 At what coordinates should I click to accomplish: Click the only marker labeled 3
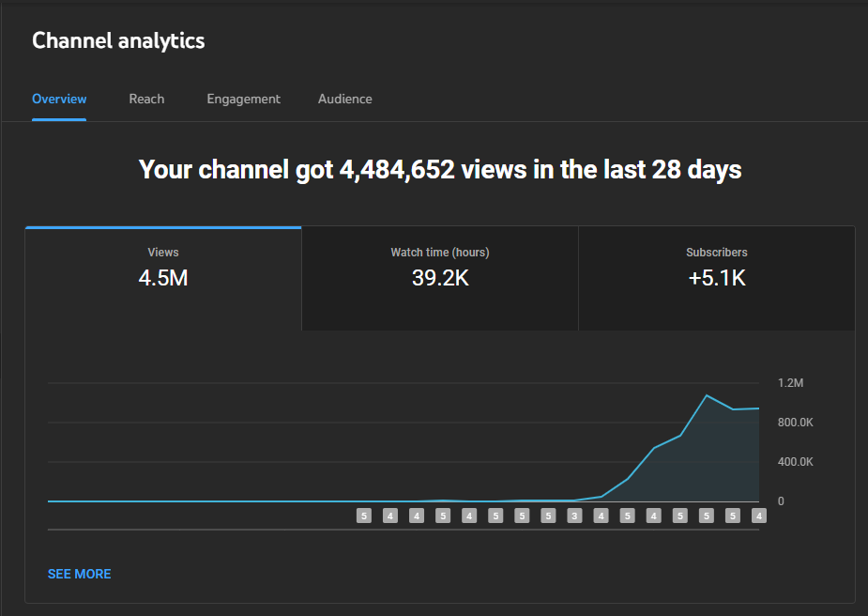click(574, 516)
